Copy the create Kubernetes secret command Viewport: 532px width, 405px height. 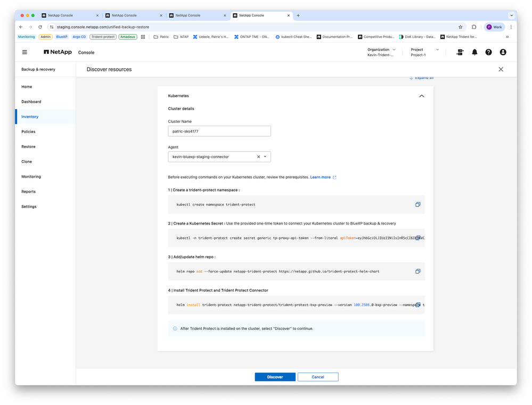418,238
